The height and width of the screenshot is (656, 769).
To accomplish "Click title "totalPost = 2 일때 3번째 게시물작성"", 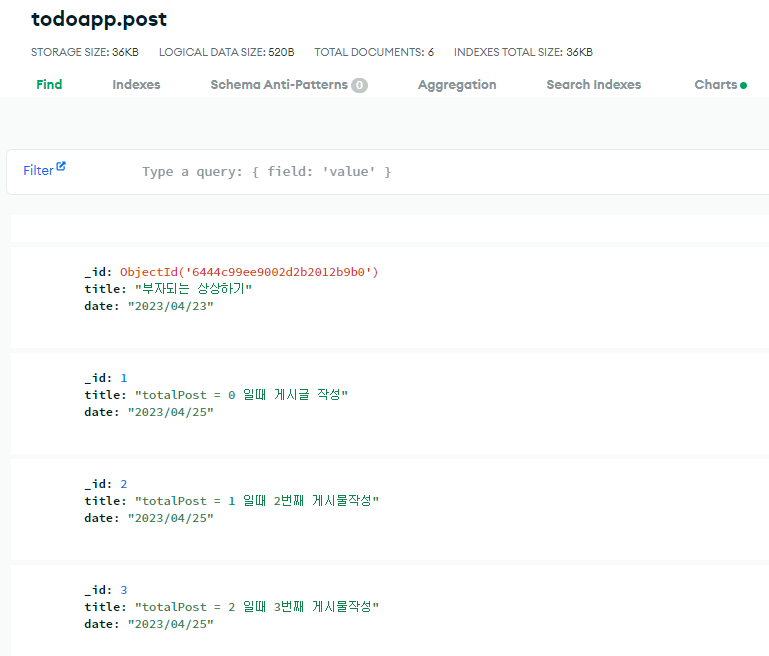I will (257, 606).
